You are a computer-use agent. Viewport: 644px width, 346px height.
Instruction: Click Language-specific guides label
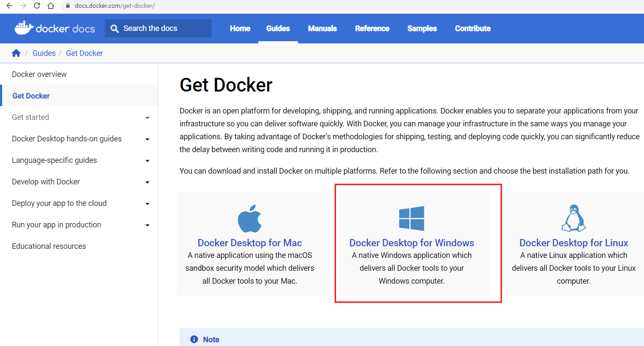55,160
